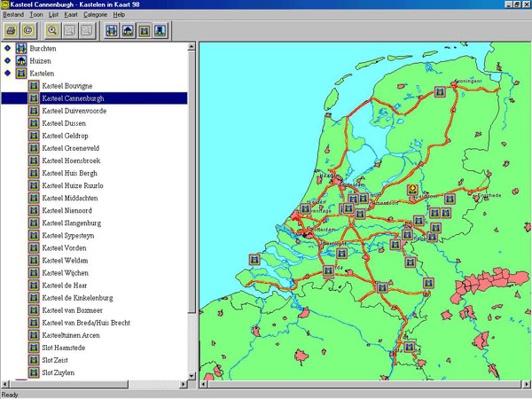Viewport: 532px width, 399px height.
Task: Toggle the pressed Kastelen toolbar button
Action: (x=144, y=30)
